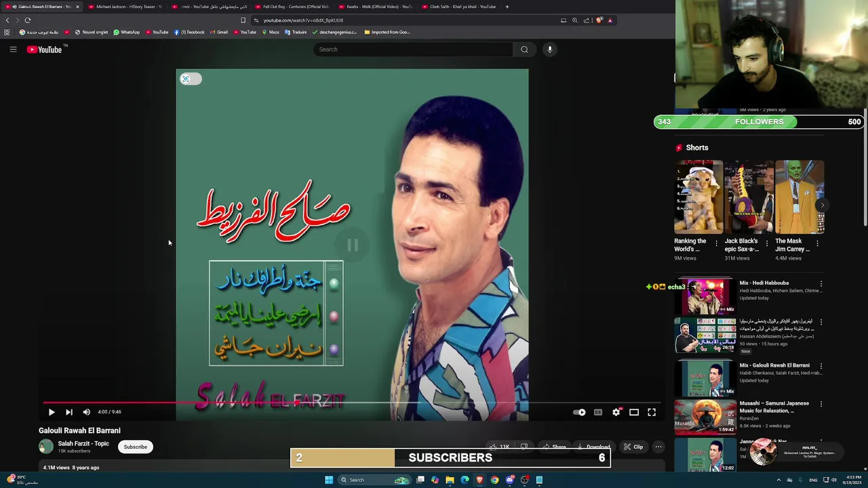Like the video with thumbs up
This screenshot has height=488, width=868.
pos(500,447)
